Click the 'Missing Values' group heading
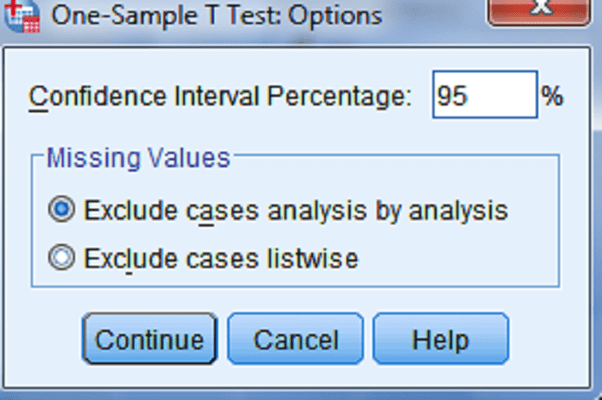 coord(138,158)
